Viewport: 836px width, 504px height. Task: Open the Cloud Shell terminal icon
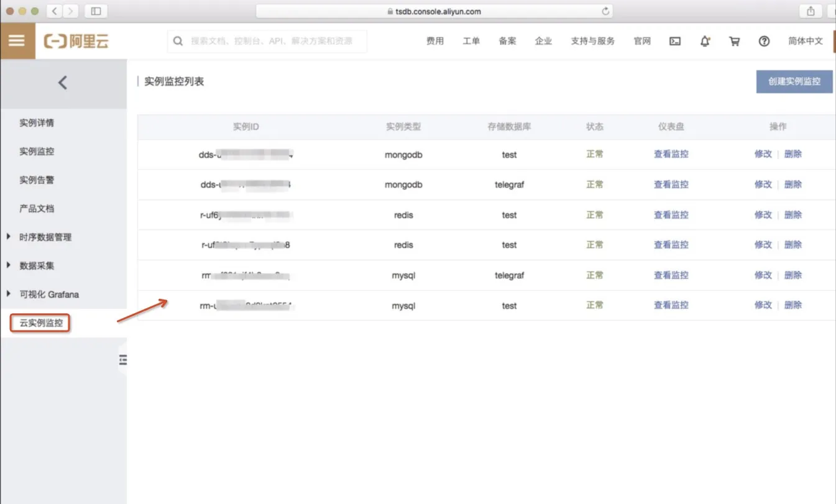pos(675,41)
